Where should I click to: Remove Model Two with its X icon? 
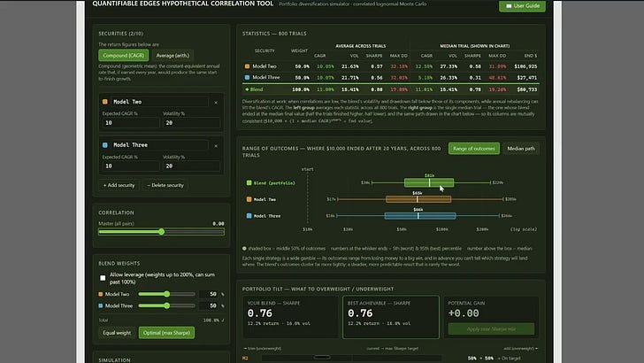tap(216, 103)
